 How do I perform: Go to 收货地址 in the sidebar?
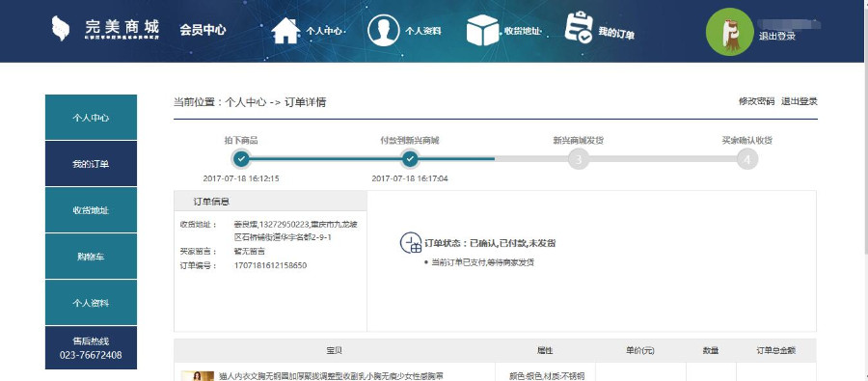click(x=91, y=210)
